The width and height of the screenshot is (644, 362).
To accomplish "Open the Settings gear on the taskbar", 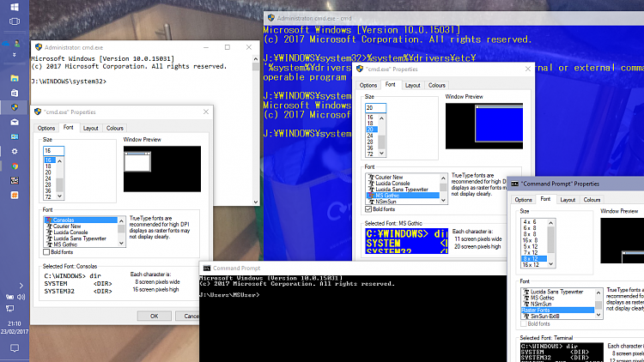I will [x=15, y=151].
